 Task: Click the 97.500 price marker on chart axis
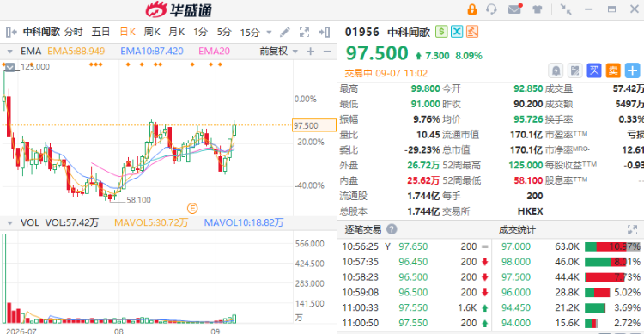pyautogui.click(x=314, y=125)
